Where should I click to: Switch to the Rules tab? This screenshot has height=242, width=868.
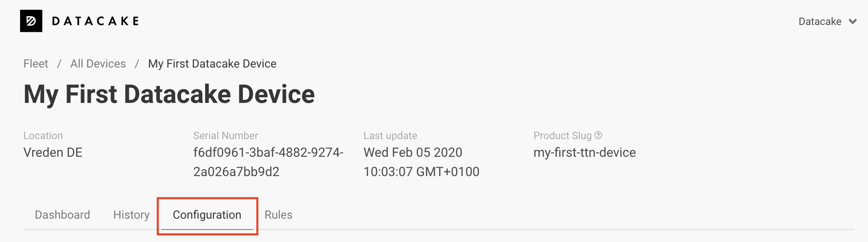[278, 215]
